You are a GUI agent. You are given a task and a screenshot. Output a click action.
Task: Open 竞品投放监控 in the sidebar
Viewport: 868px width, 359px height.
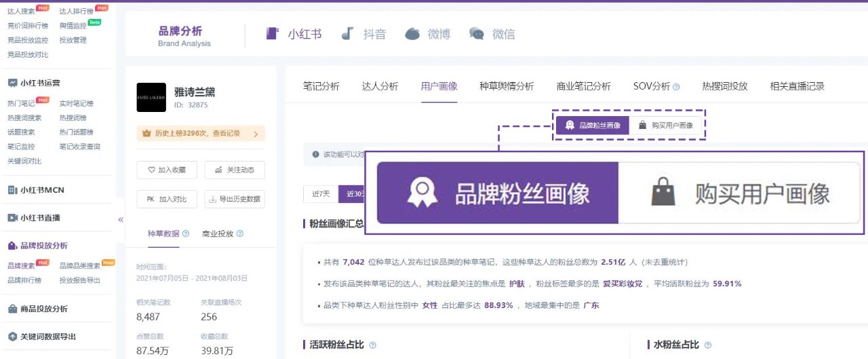point(28,40)
